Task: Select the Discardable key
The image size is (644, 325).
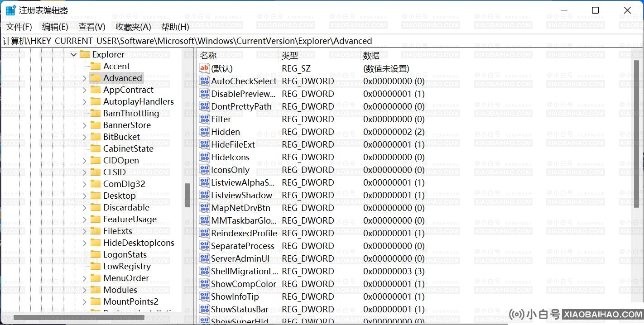Action: tap(126, 207)
